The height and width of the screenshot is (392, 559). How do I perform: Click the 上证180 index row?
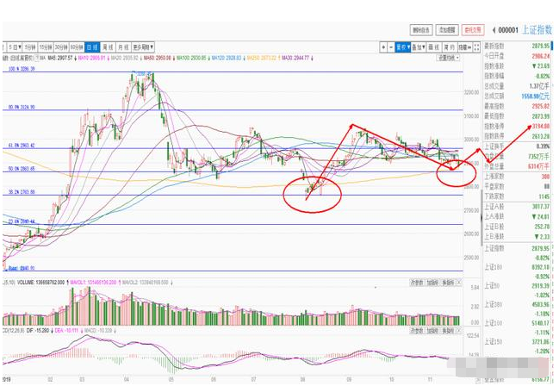click(x=517, y=267)
